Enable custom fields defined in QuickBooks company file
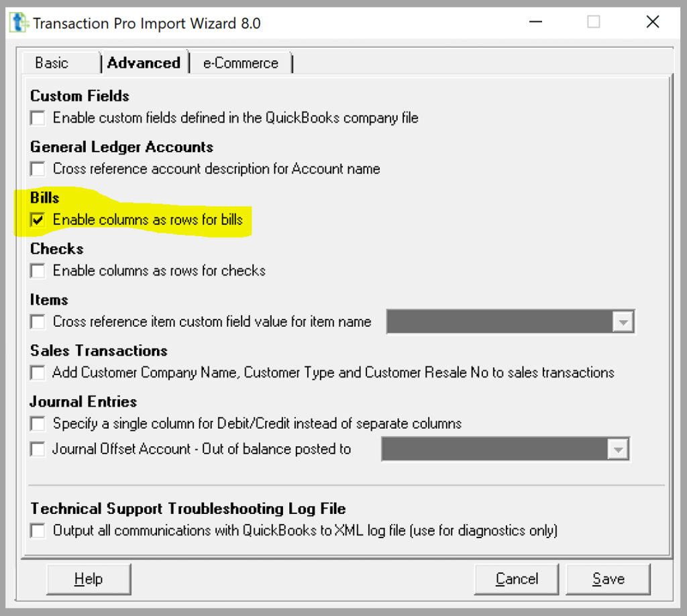Screen dimensions: 687x616 (38, 118)
